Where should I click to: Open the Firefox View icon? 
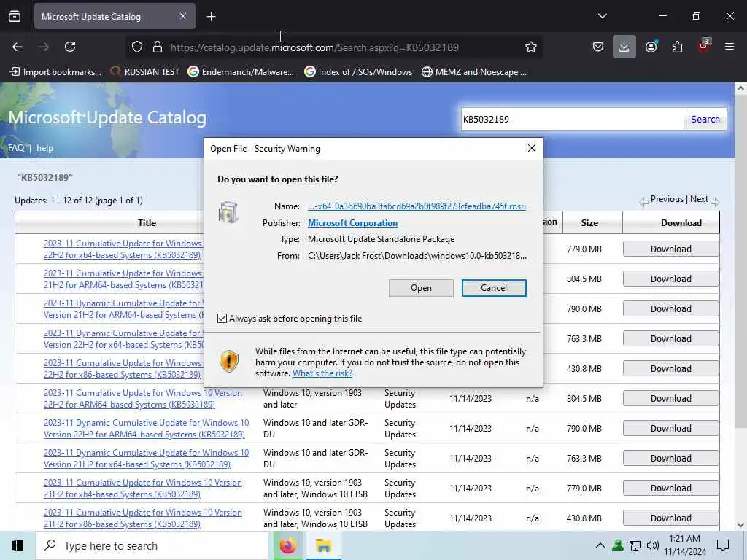[15, 17]
